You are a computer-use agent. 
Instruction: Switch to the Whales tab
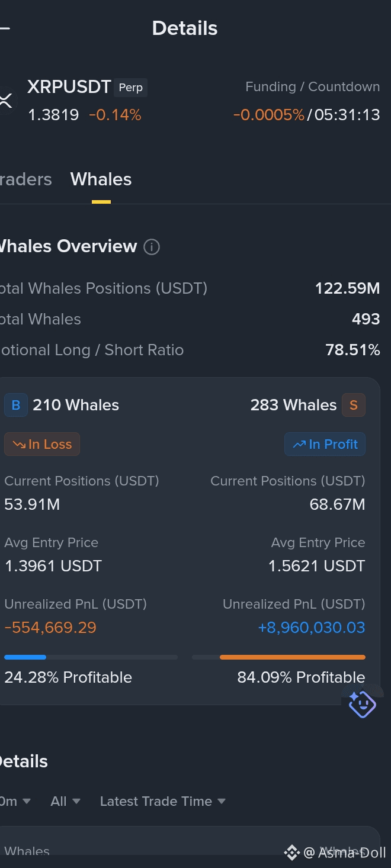tap(101, 179)
